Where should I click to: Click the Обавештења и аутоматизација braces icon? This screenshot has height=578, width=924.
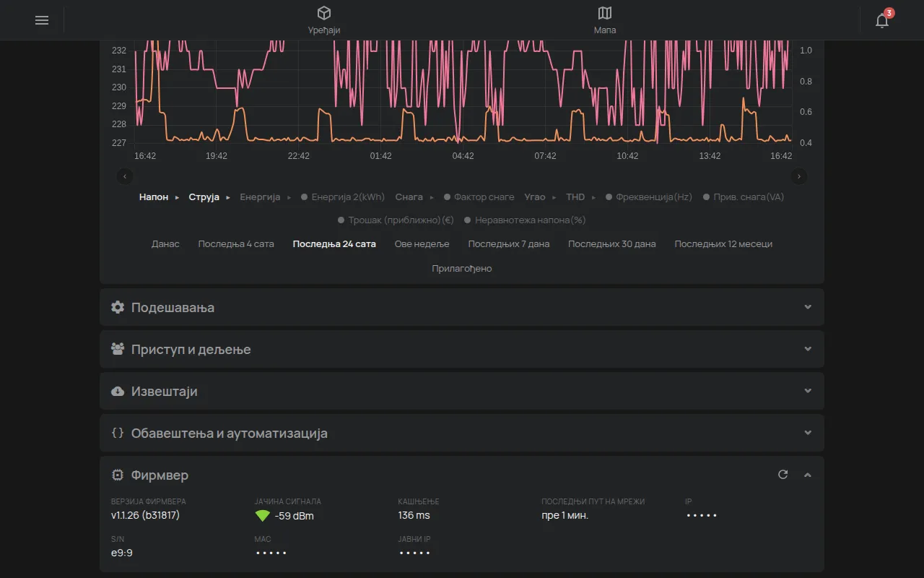pyautogui.click(x=118, y=433)
